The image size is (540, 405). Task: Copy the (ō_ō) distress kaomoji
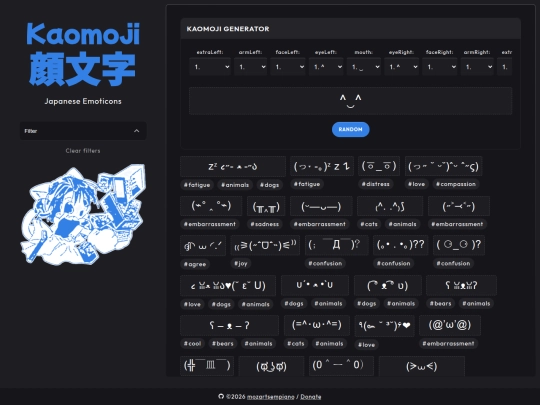pyautogui.click(x=379, y=166)
